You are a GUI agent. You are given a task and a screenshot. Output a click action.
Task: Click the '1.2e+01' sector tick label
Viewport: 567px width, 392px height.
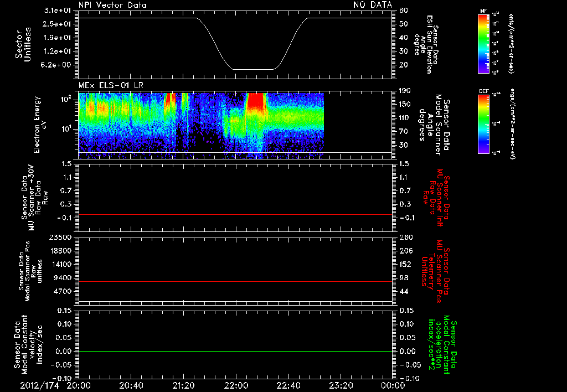point(58,51)
